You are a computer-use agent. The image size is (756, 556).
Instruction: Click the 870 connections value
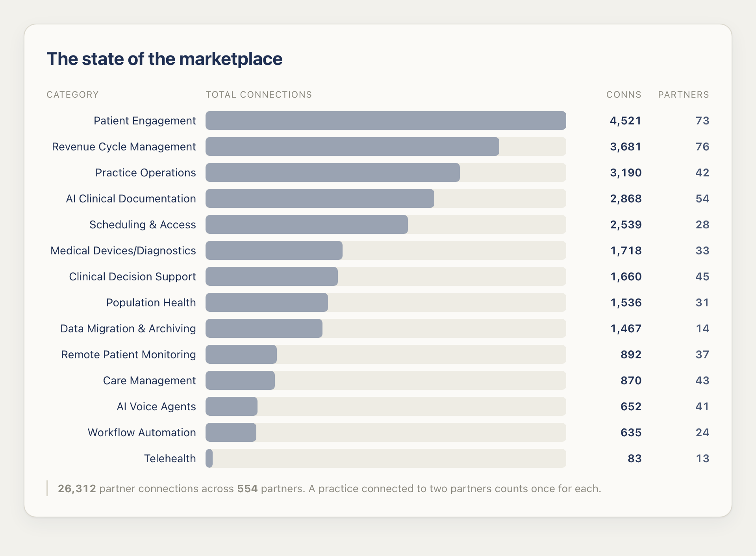[x=631, y=380]
